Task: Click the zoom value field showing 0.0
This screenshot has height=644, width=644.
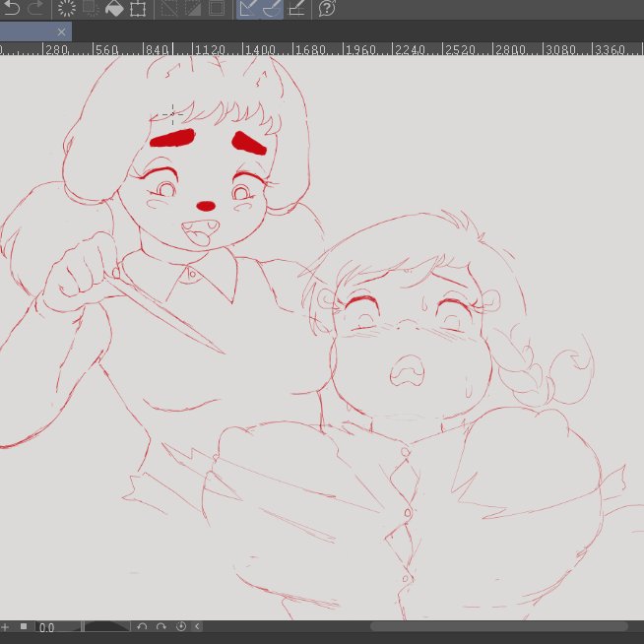Action: point(56,626)
